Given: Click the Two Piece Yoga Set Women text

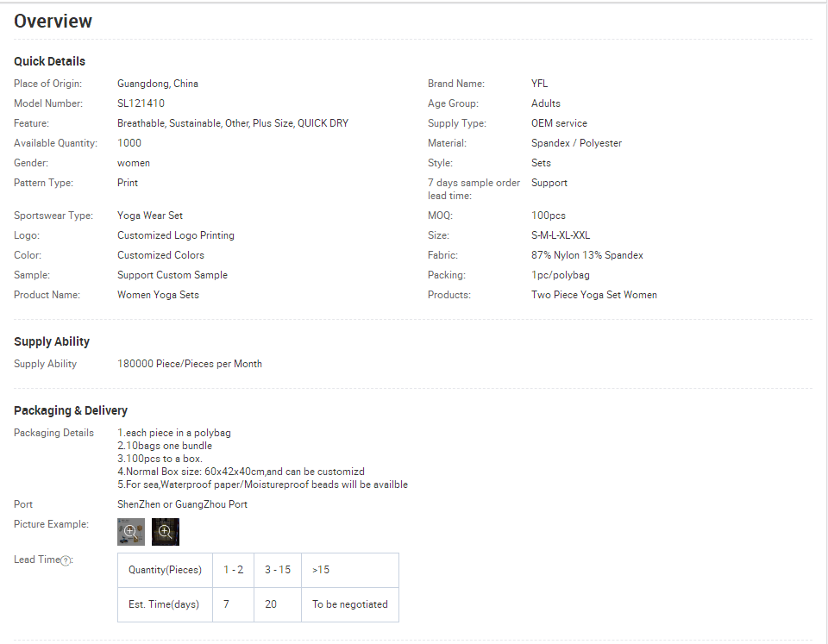Looking at the screenshot, I should tap(593, 295).
